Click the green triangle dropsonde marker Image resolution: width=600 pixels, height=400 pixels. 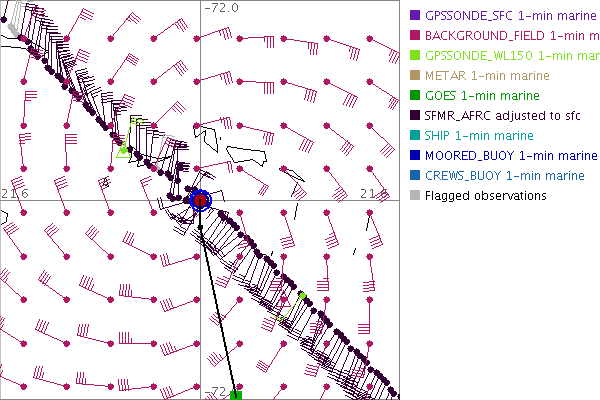123,151
